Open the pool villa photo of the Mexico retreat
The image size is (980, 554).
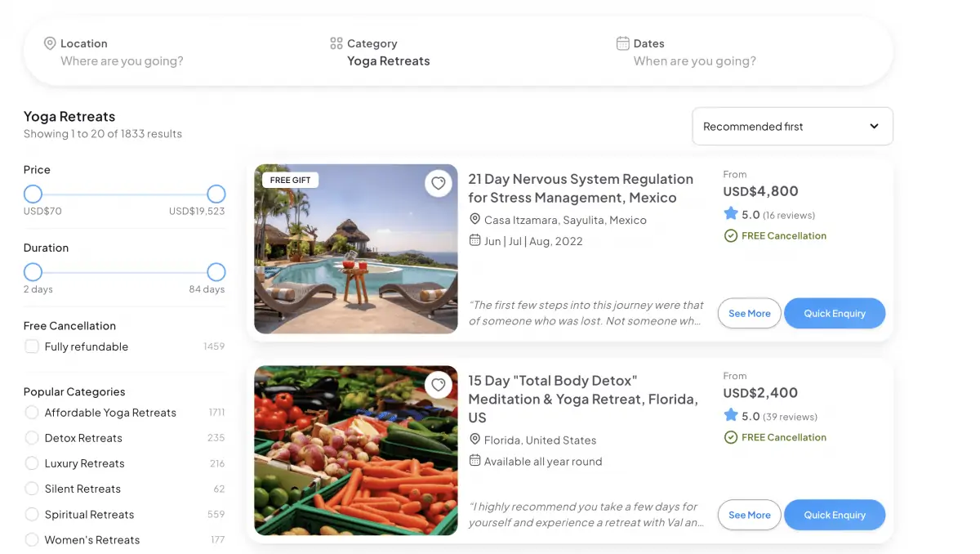356,249
